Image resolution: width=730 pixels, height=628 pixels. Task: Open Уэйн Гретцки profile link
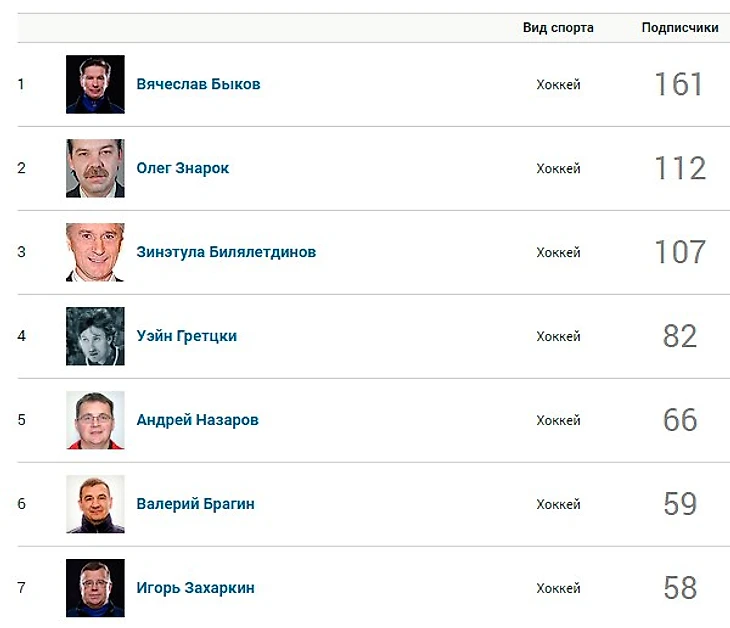pos(187,336)
